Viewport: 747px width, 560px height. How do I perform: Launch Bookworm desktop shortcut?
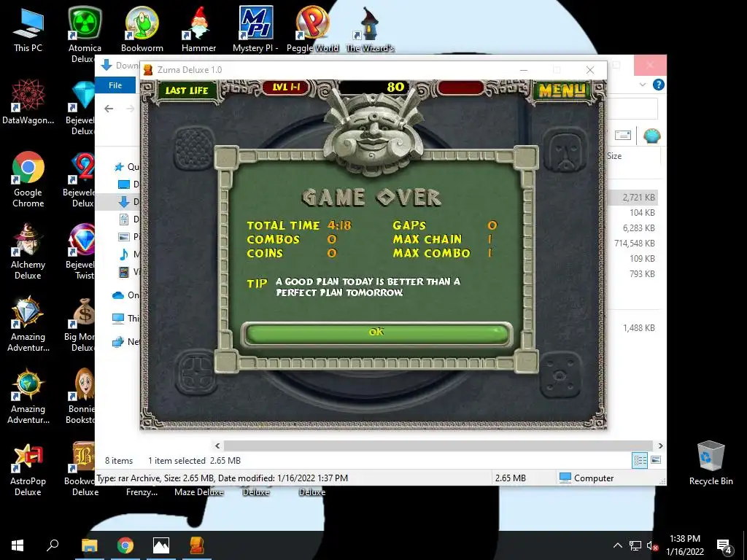coord(142,29)
